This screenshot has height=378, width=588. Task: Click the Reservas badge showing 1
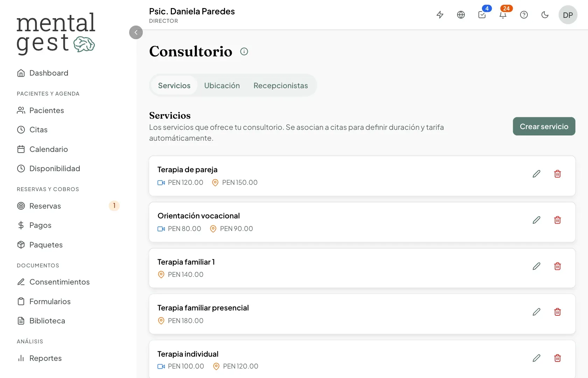114,206
